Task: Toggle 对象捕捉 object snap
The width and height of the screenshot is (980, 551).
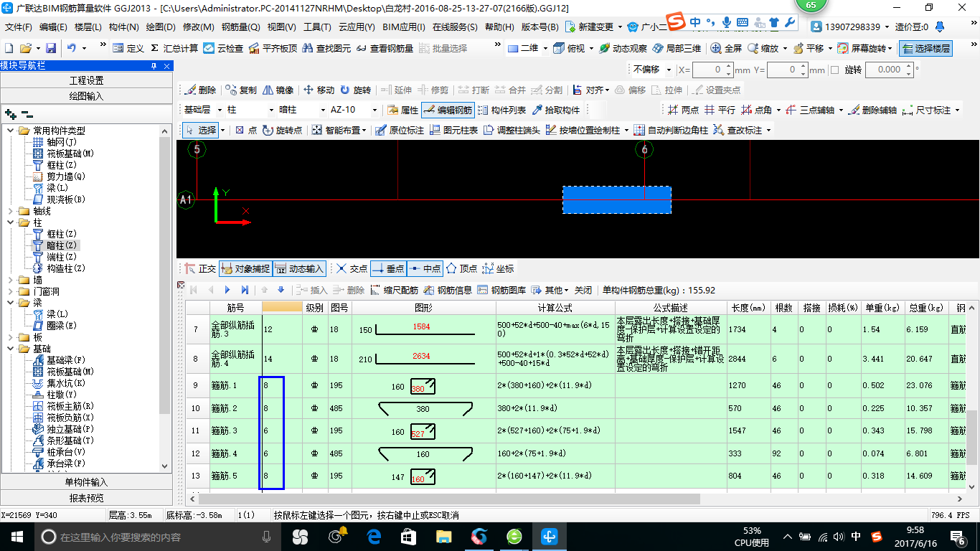Action: [245, 268]
